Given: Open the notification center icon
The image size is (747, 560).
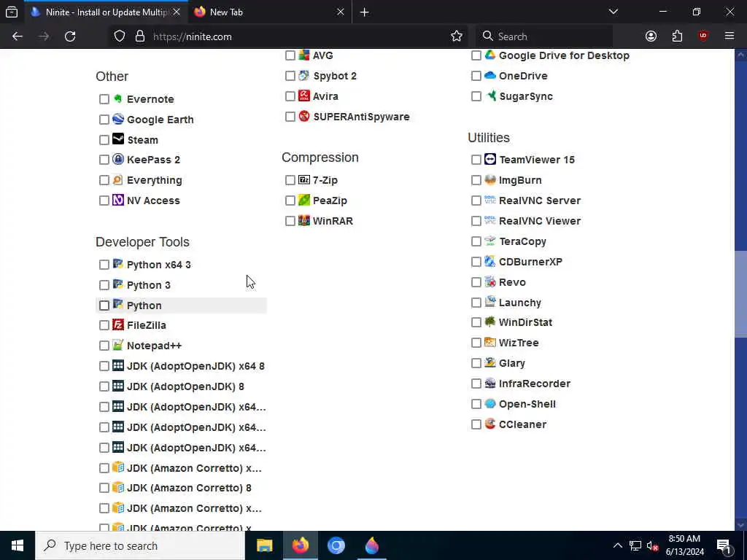Looking at the screenshot, I should click(x=724, y=545).
